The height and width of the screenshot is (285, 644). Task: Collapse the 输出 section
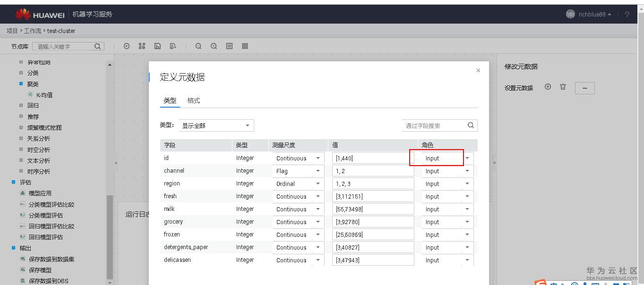click(14, 248)
